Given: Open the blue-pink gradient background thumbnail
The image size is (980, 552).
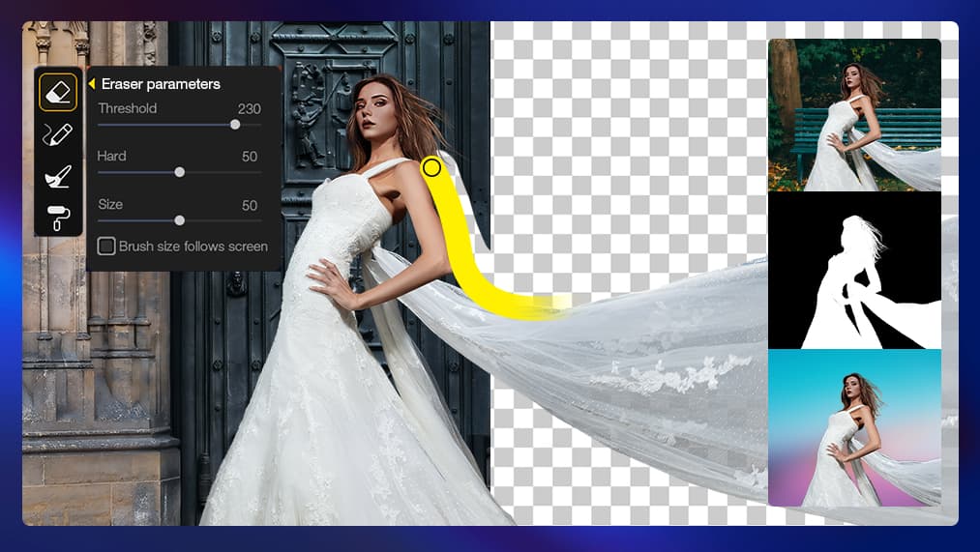Looking at the screenshot, I should 854,427.
